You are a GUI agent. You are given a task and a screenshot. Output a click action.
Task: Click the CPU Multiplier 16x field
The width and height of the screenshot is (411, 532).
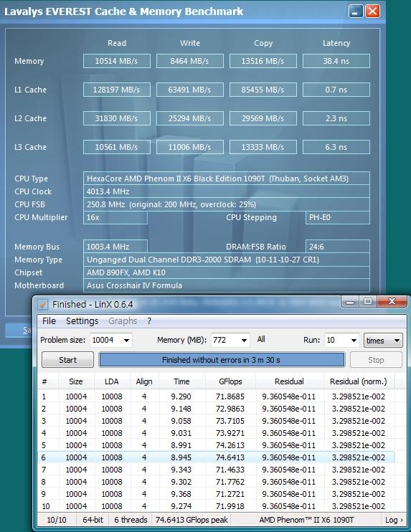tap(115, 217)
